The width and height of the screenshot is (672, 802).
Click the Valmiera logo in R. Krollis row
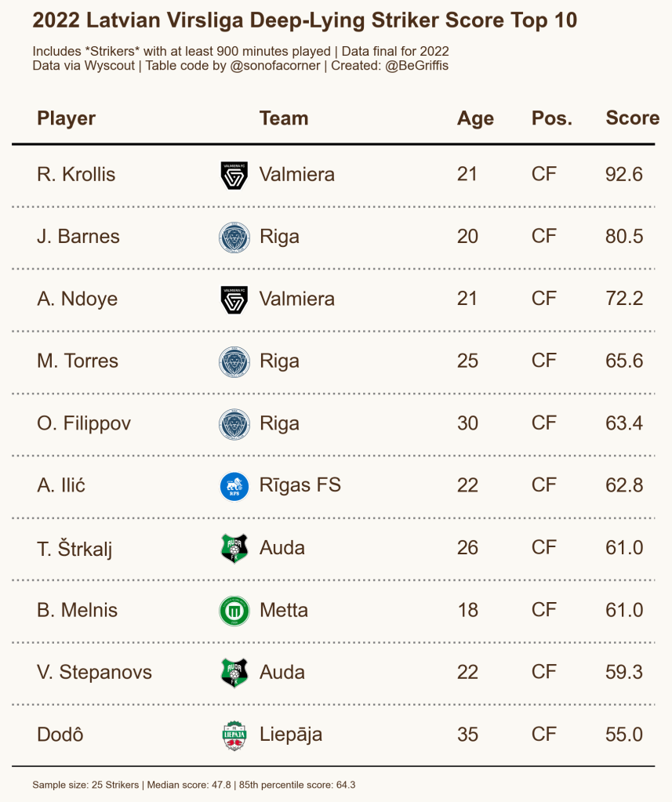234,175
